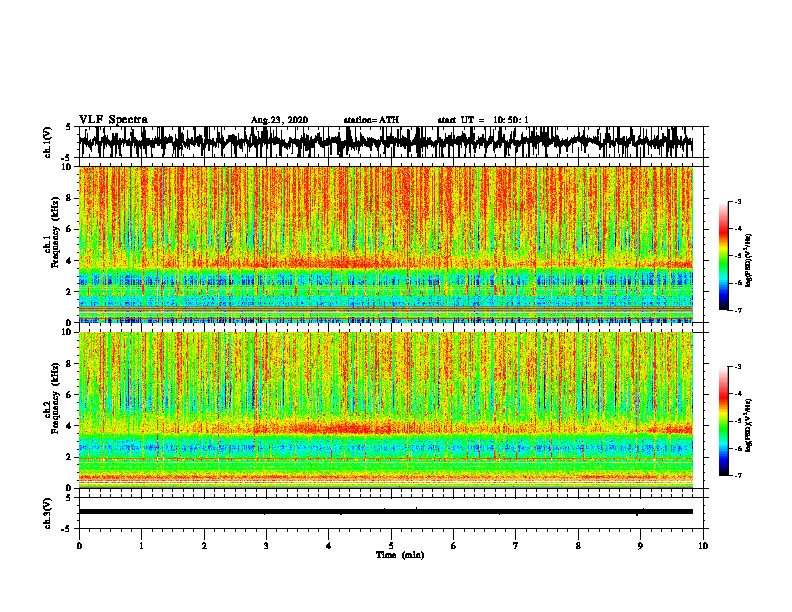Viewport: 792px width, 612px height.
Task: Click the ch.2 color scale log(PSD) unit label
Action: point(749,425)
